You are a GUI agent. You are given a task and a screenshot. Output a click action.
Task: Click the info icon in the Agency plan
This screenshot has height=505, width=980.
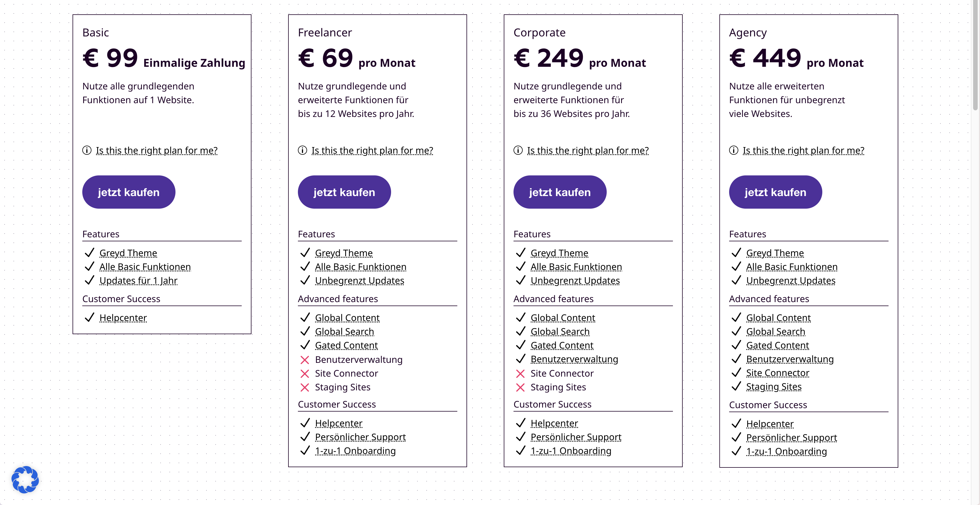(733, 150)
